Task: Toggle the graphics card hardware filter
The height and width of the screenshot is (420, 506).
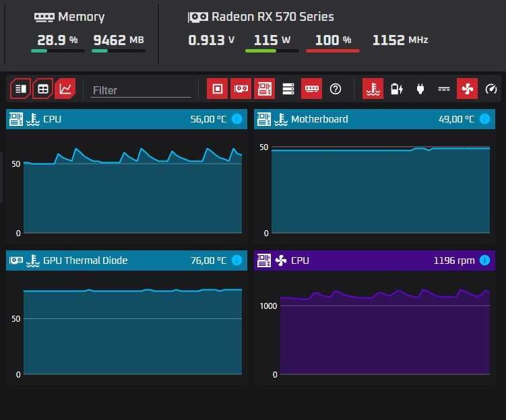Action: (241, 89)
